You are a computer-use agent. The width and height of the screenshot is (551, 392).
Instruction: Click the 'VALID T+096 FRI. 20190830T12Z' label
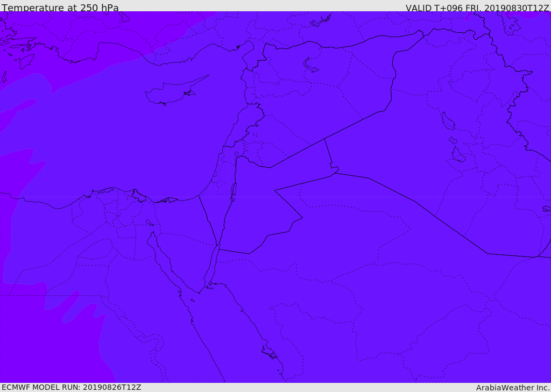coord(477,8)
